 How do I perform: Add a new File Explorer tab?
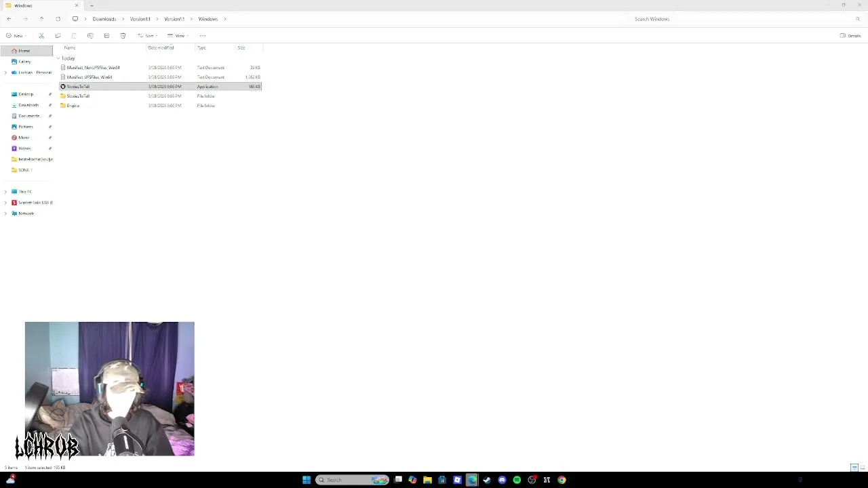click(x=92, y=5)
